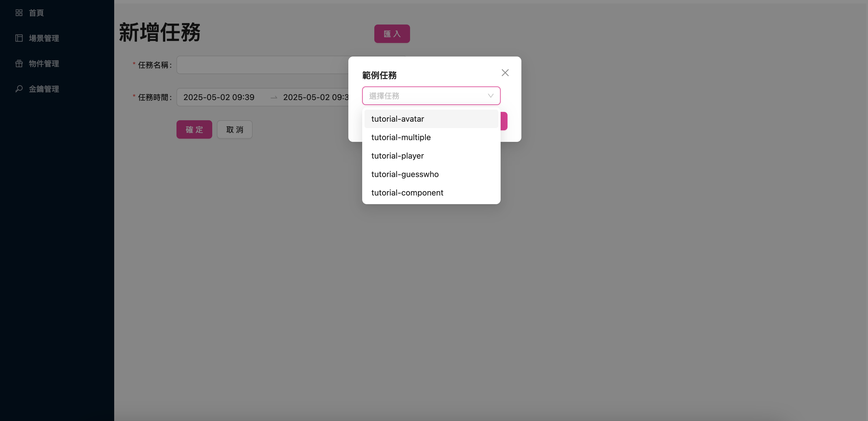This screenshot has height=421, width=868.
Task: Click the key management icon
Action: point(19,89)
